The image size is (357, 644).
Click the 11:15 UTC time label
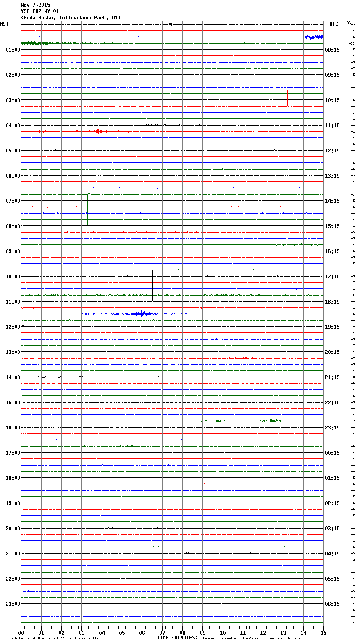pyautogui.click(x=332, y=126)
